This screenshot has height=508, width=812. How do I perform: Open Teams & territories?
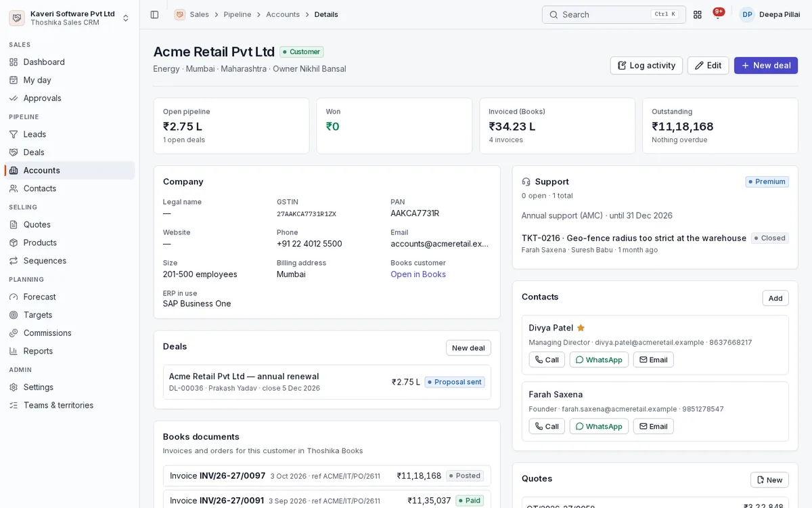click(70, 405)
